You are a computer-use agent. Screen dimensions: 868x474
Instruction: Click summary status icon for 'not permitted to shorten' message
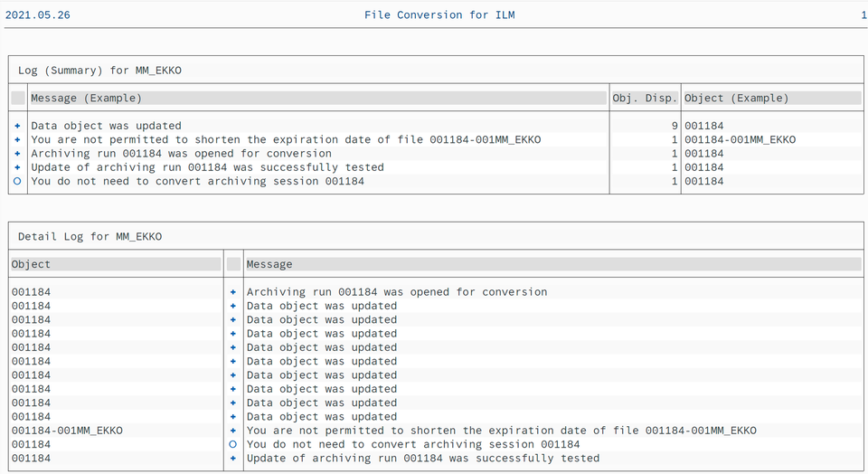(17, 140)
